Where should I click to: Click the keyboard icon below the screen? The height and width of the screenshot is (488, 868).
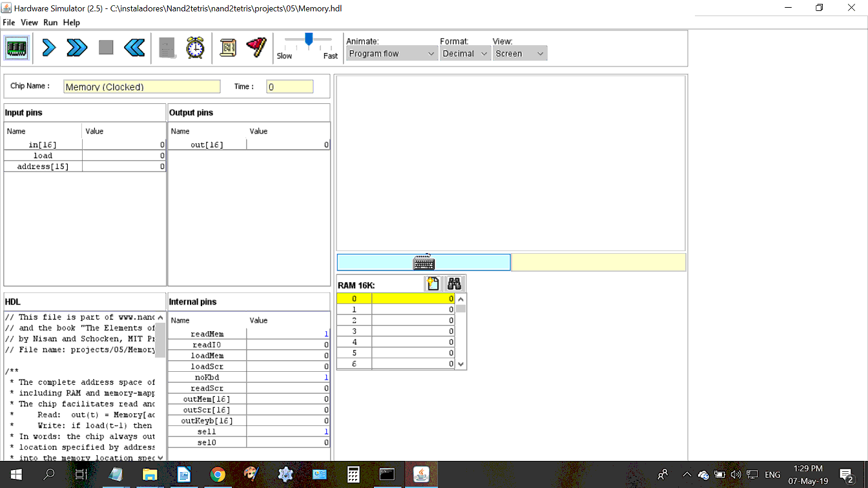[424, 262]
